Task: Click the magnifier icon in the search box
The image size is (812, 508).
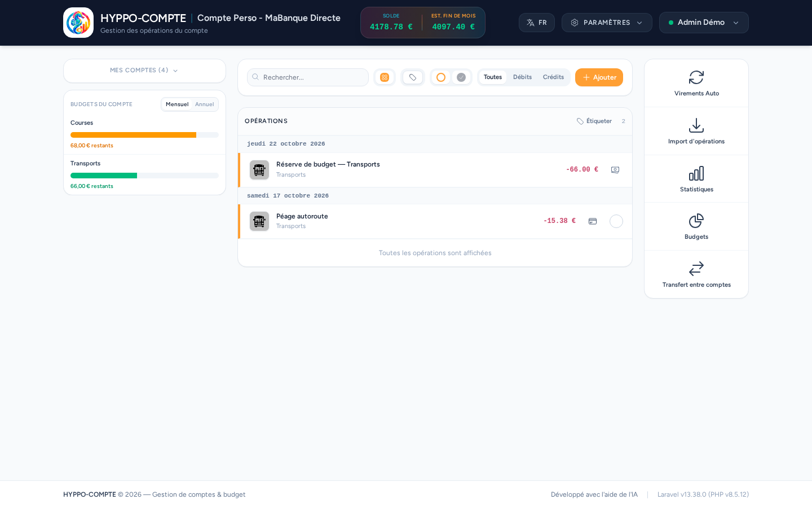Action: pyautogui.click(x=255, y=77)
